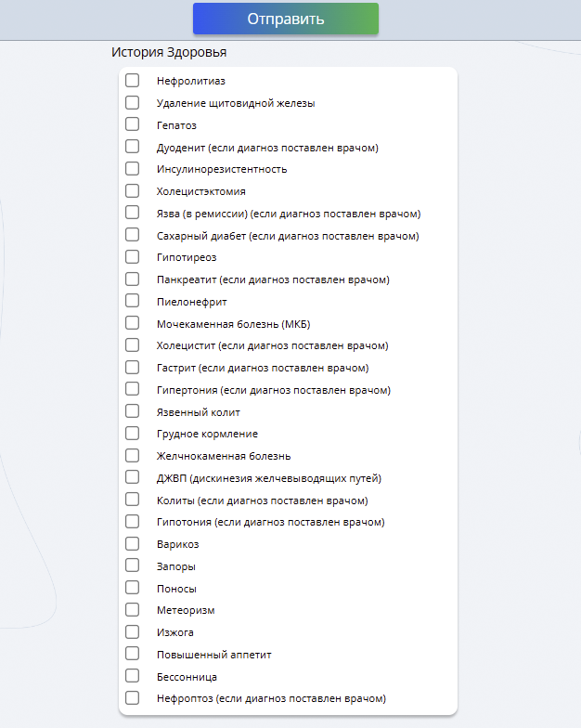The image size is (581, 728).
Task: Enable the Бессонница checkbox
Action: pyautogui.click(x=132, y=676)
